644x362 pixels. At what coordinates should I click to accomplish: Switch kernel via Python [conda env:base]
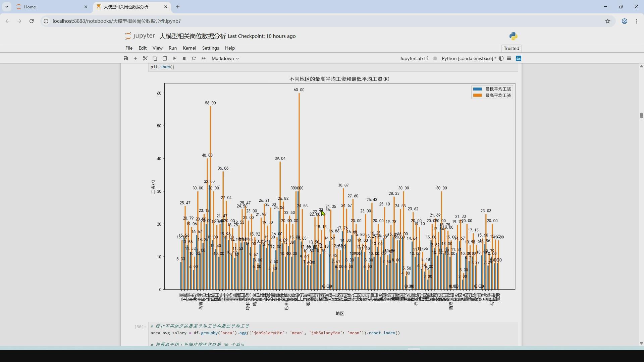[469, 58]
